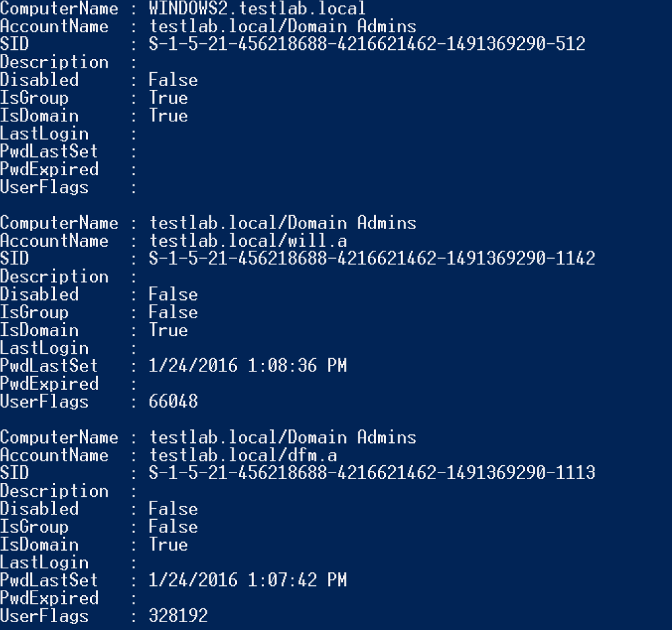The width and height of the screenshot is (672, 630).
Task: Click IsDomain True value for dfm.a record
Action: point(168,545)
